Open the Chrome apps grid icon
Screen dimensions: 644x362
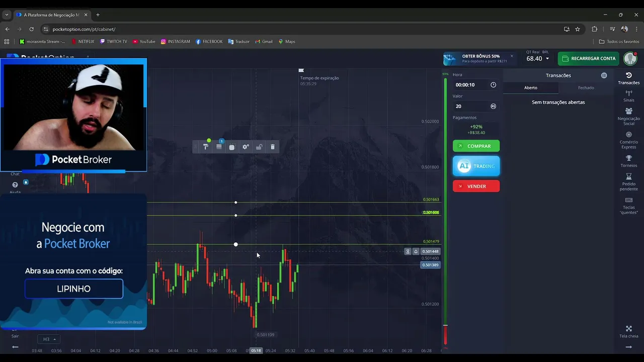click(x=7, y=42)
